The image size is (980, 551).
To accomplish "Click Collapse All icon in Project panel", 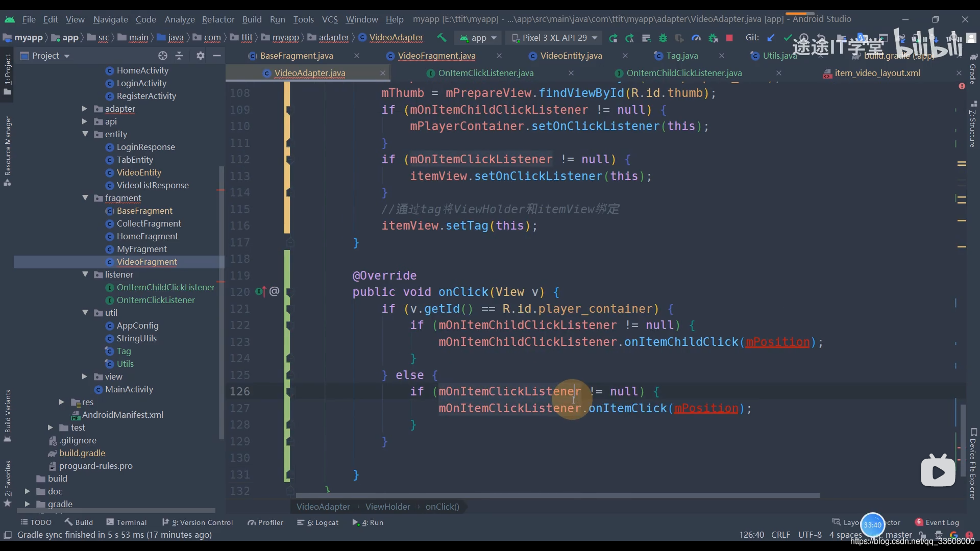I will tap(179, 56).
